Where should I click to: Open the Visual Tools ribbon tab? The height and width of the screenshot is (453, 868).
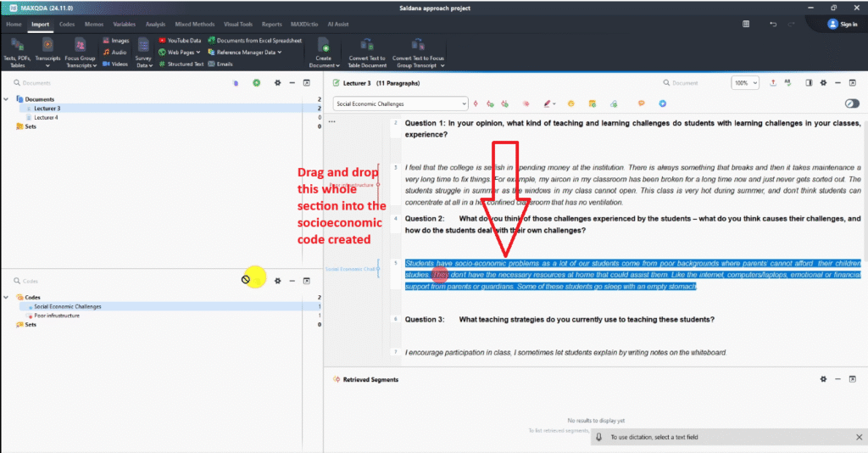point(240,25)
